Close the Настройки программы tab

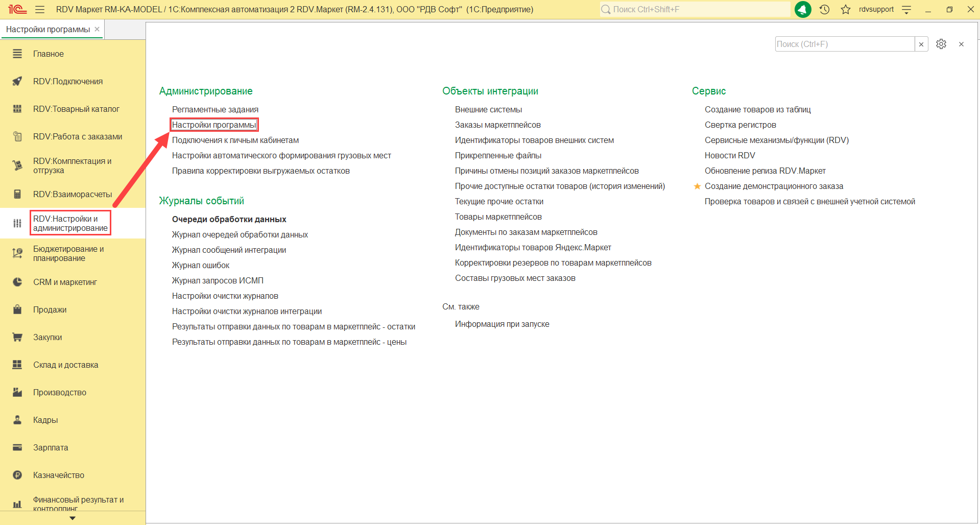pos(97,29)
